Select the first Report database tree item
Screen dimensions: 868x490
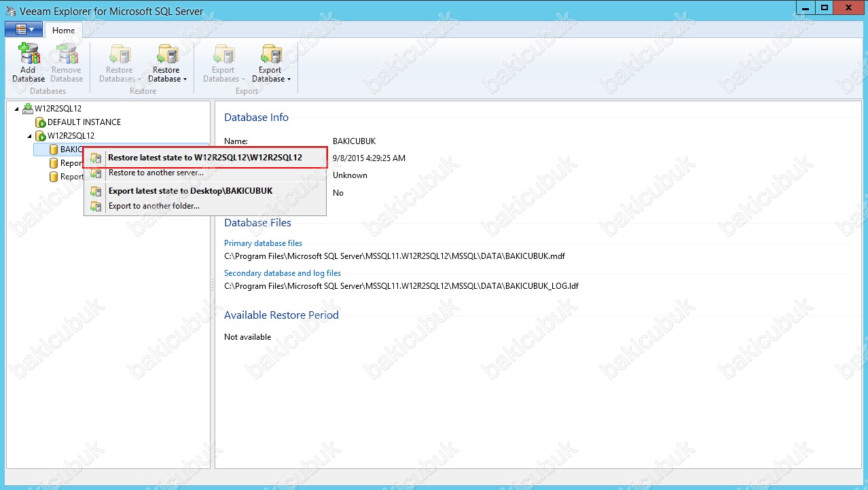[x=72, y=163]
